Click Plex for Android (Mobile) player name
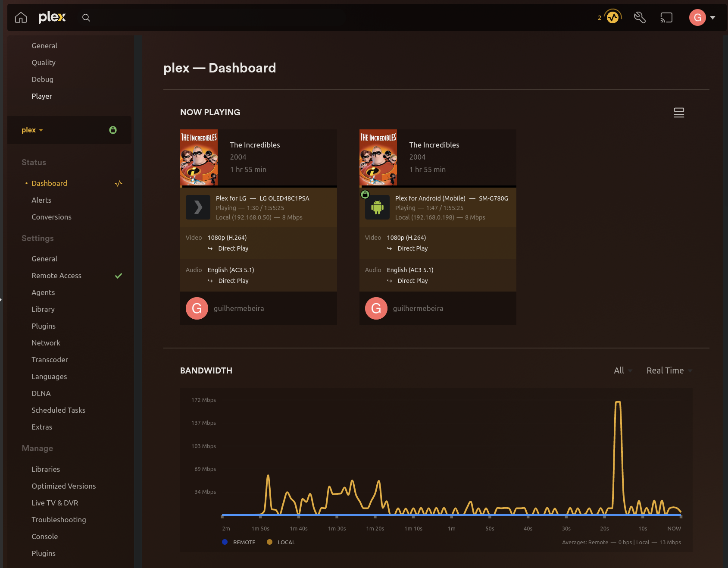Screen dimensions: 728x568 click(430, 198)
